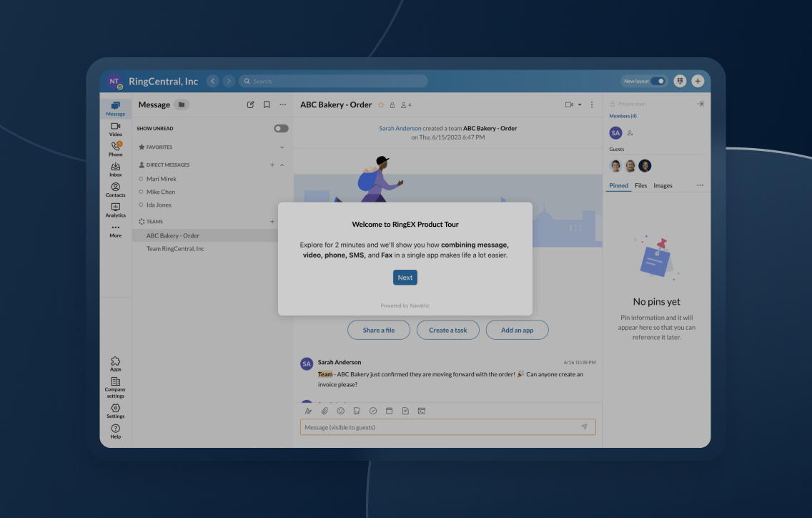Screen dimensions: 812x518
Task: Start a video call from conversation header
Action: (x=568, y=104)
